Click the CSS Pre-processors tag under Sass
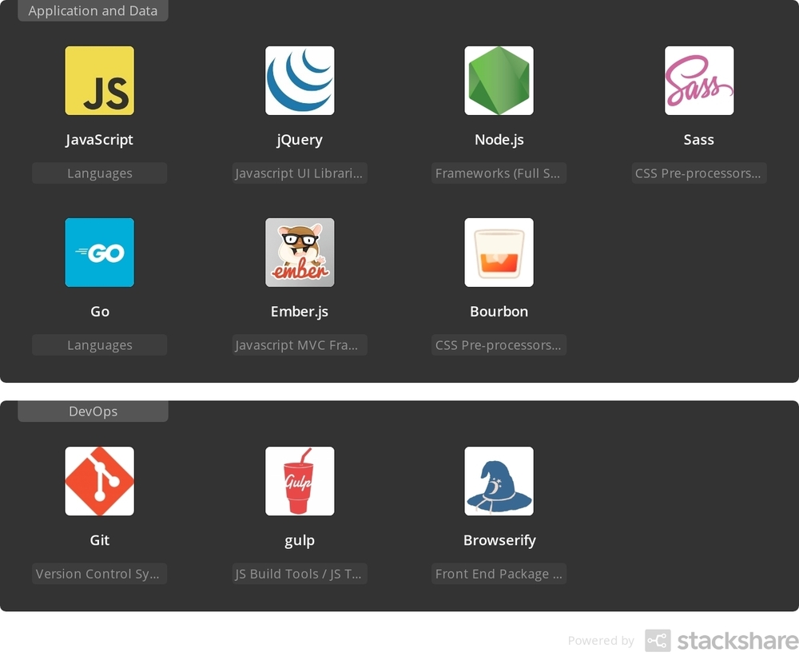The image size is (799, 672). (698, 173)
